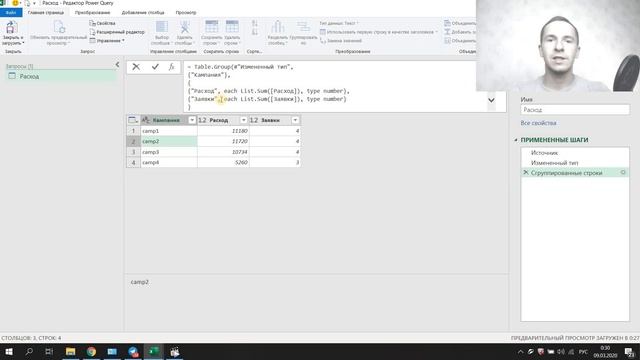Screen dimensions: 640x360
Task: Open Chrome from the taskbar
Action: [91, 351]
